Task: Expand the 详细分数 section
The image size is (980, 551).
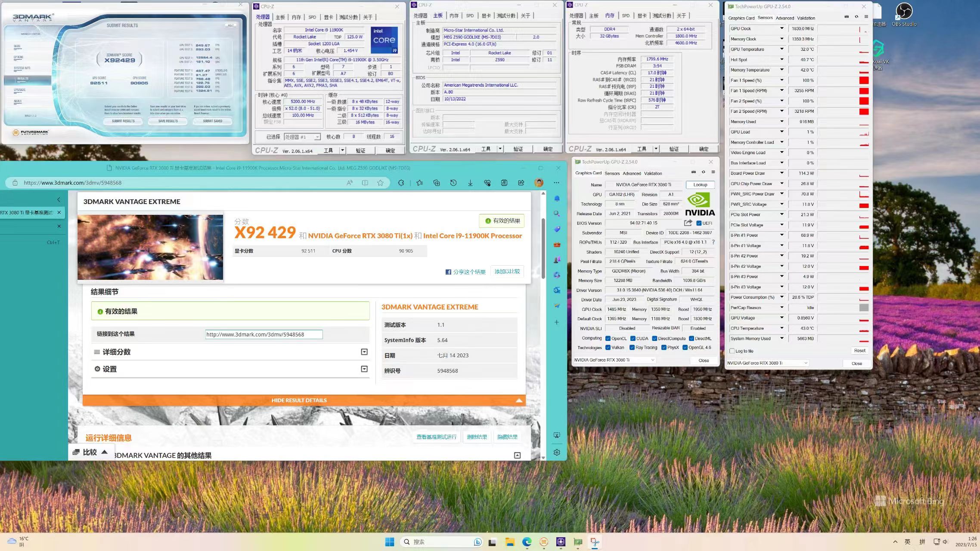Action: pyautogui.click(x=364, y=352)
